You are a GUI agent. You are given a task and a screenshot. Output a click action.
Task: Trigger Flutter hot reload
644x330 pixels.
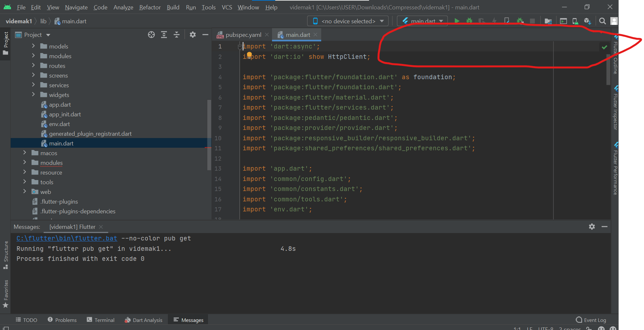click(494, 21)
